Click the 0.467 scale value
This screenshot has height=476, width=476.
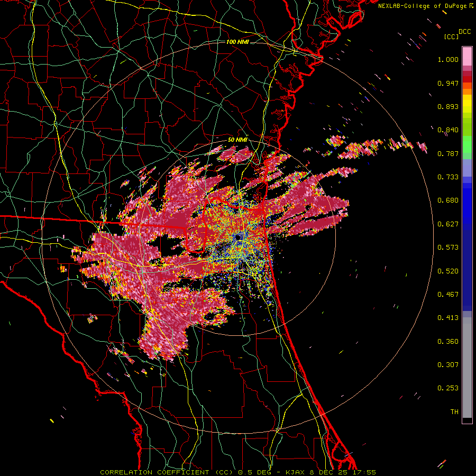(x=448, y=295)
